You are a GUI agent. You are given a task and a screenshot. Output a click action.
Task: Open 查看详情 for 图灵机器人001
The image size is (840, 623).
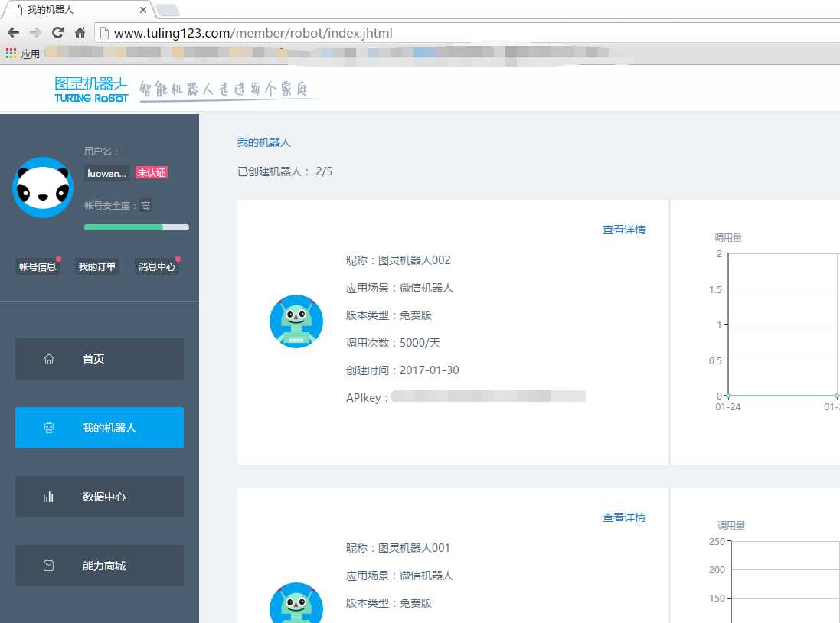[624, 517]
